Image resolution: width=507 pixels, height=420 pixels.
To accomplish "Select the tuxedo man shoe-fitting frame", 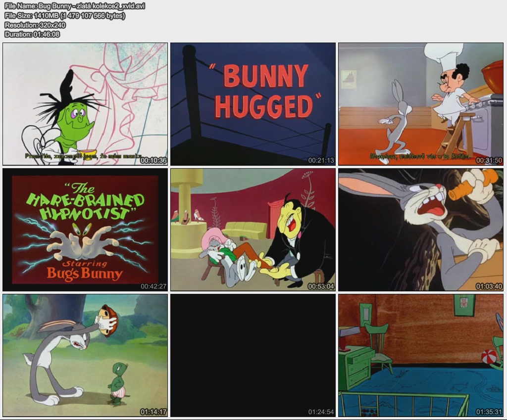I will click(x=253, y=229).
